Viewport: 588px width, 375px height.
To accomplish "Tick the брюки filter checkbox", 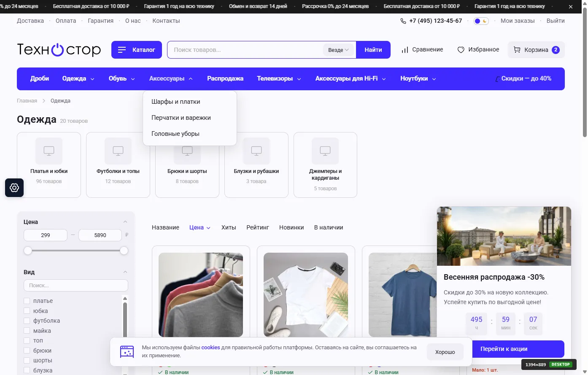I will click(27, 351).
